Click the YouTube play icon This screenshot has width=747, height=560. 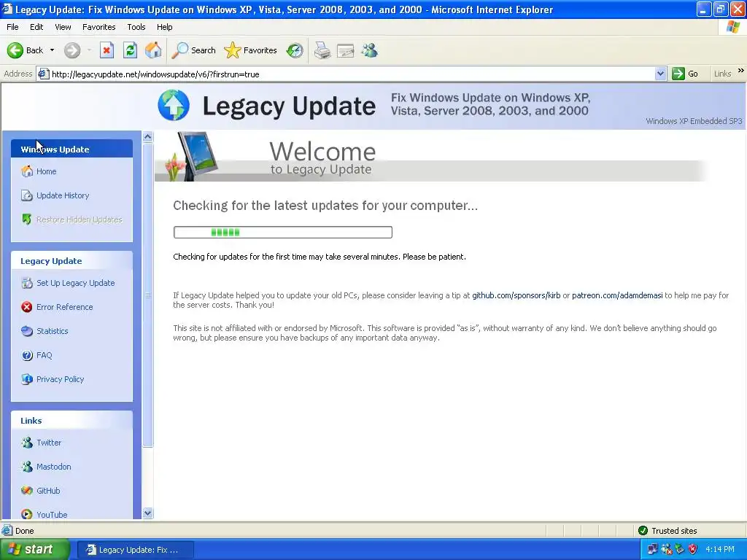(27, 514)
